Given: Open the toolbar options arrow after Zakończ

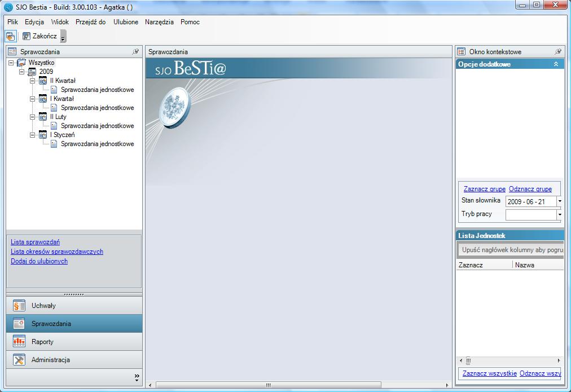Looking at the screenshot, I should (63, 36).
